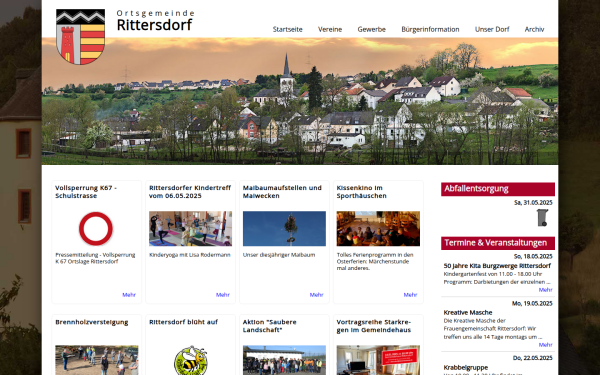Open the Maibaum photo thumbnail
This screenshot has width=600, height=375.
click(284, 228)
